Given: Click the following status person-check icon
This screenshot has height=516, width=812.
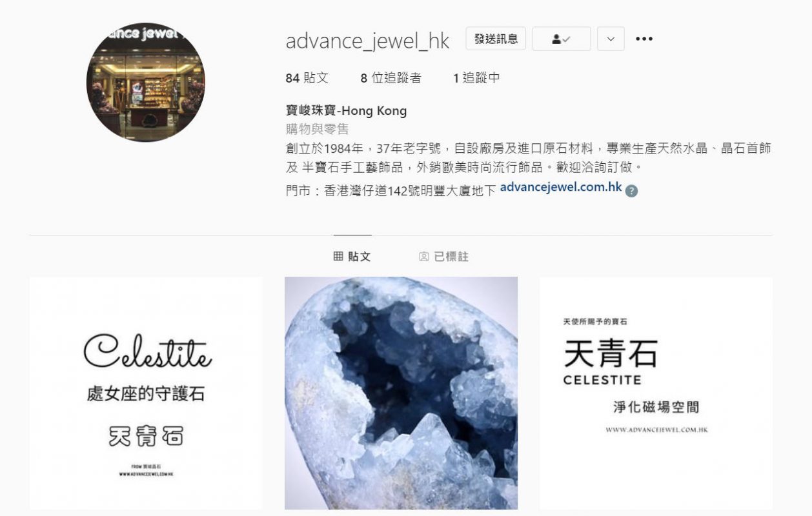Looking at the screenshot, I should point(562,39).
